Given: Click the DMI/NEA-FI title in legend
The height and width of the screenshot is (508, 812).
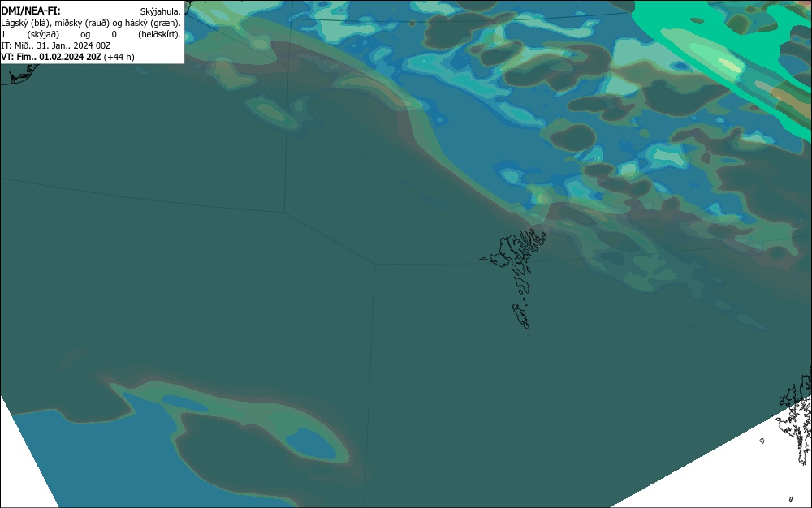Looking at the screenshot, I should click(x=31, y=11).
